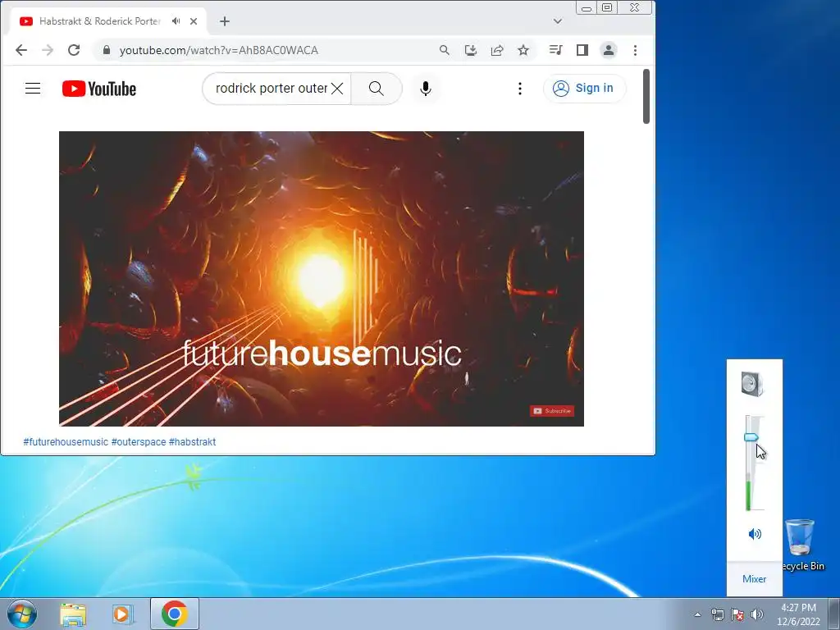Image resolution: width=840 pixels, height=630 pixels.
Task: Launch Windows Media Player from taskbar
Action: pos(122,614)
